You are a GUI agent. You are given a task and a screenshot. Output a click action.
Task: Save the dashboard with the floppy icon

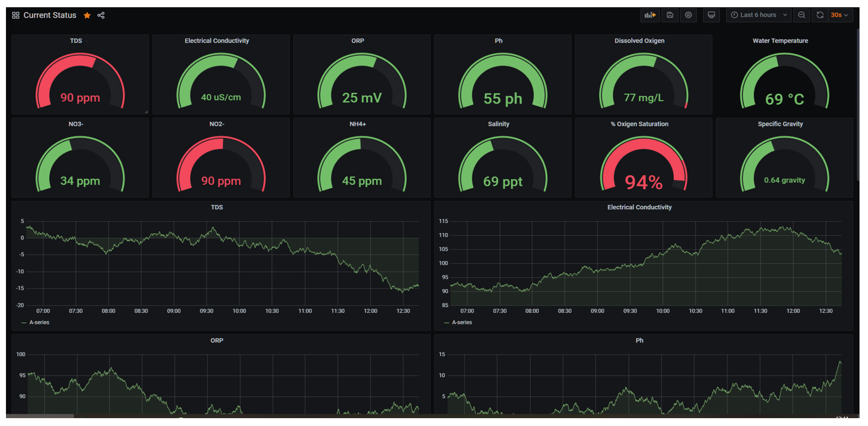[670, 15]
